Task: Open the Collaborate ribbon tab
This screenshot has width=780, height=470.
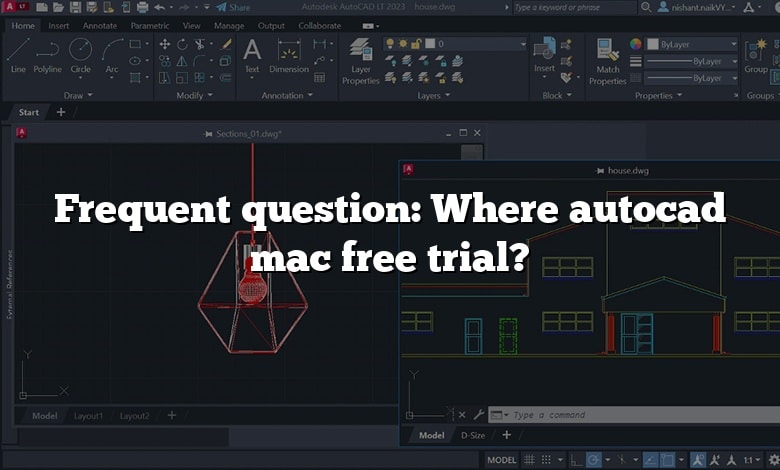Action: click(320, 25)
